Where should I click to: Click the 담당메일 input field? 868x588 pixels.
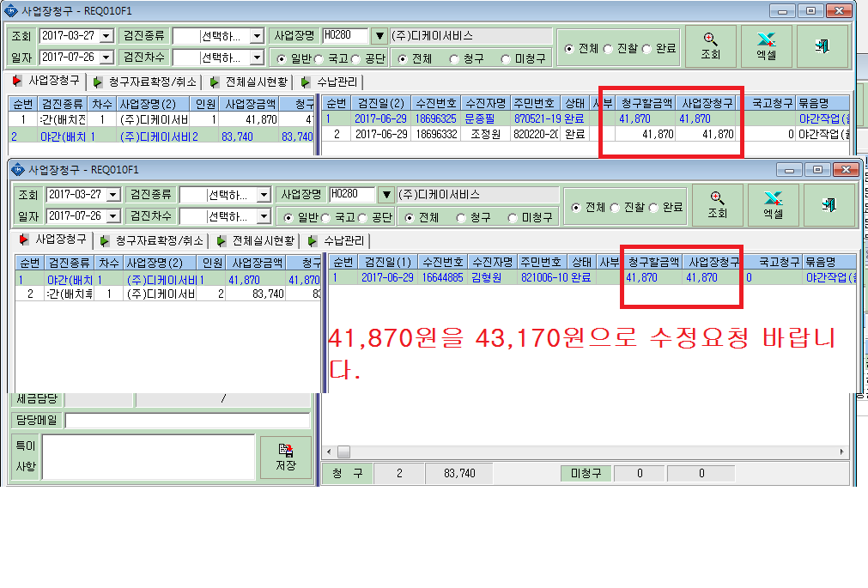[x=188, y=421]
